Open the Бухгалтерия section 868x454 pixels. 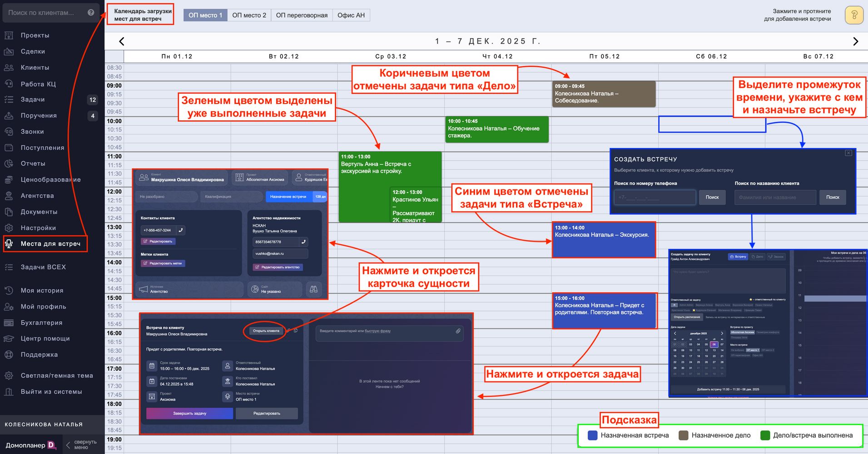point(41,323)
